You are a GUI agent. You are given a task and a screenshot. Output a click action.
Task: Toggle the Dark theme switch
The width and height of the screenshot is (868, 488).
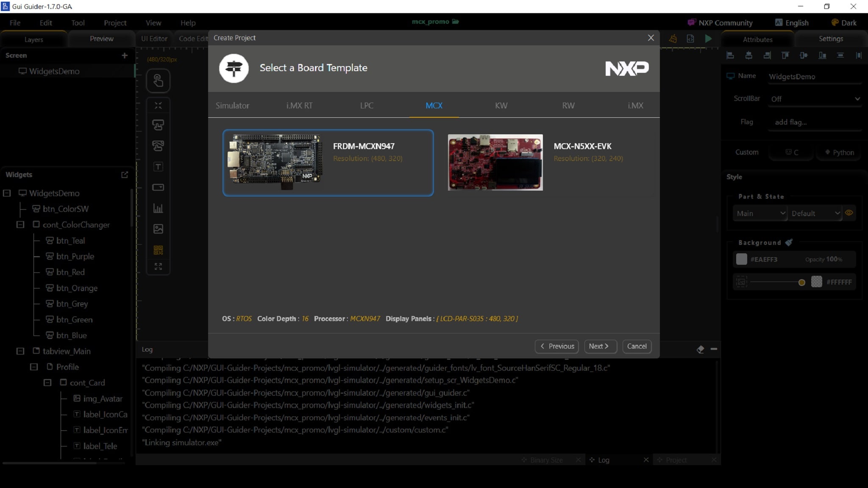click(844, 23)
